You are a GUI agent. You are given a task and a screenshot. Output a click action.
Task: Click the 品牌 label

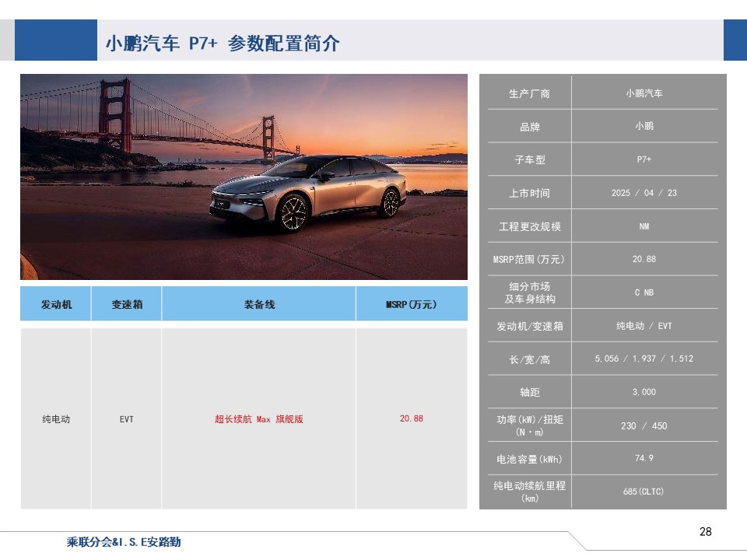click(x=530, y=127)
